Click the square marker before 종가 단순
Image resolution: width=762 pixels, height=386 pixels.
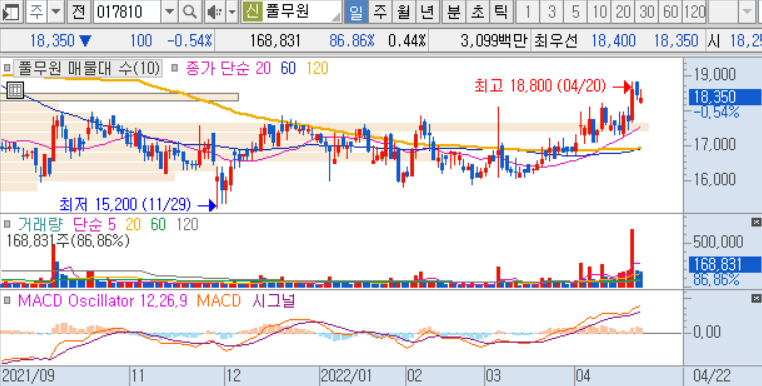coord(174,69)
